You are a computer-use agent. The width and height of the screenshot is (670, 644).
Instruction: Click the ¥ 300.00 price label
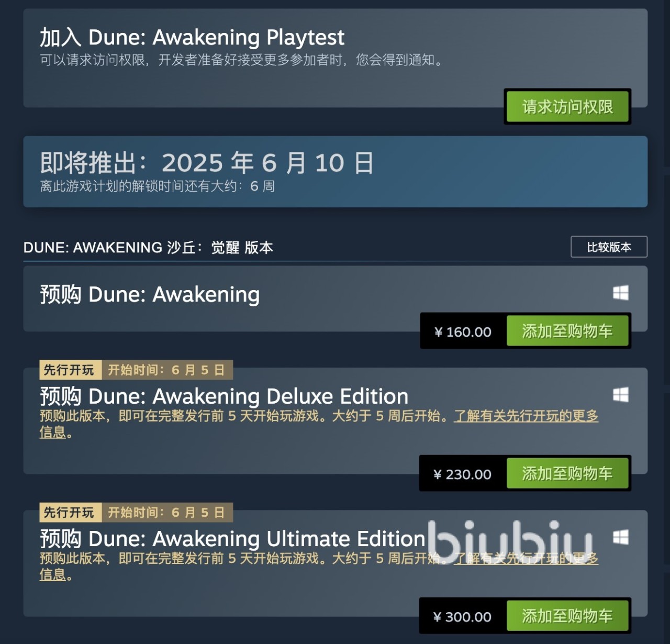(x=463, y=617)
